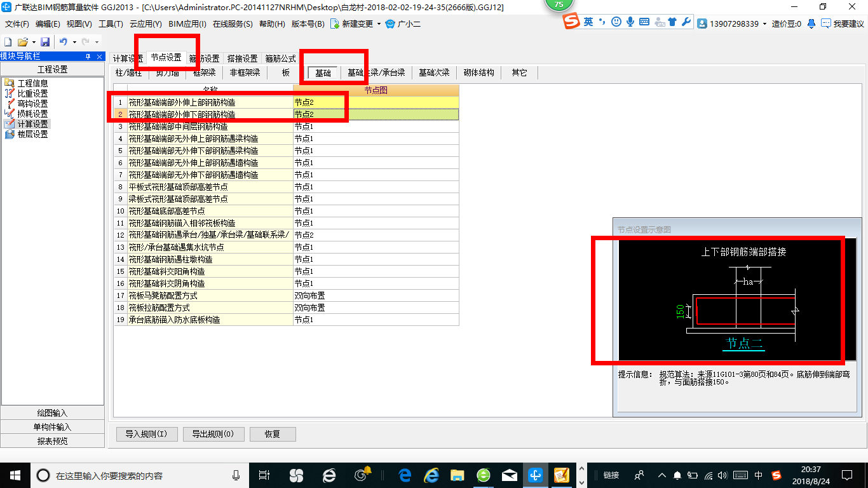Click 双向布置 value for 筏板马凳筋配置方式

376,295
